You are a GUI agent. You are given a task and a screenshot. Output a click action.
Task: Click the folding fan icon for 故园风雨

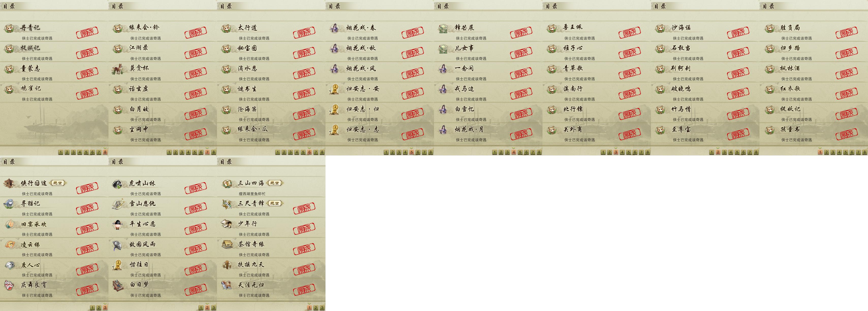click(118, 245)
